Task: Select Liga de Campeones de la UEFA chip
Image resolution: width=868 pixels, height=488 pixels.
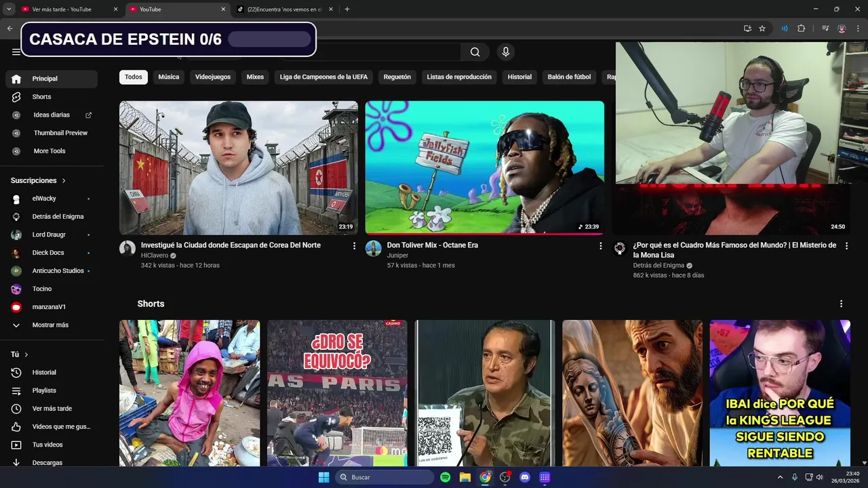Action: tap(323, 77)
